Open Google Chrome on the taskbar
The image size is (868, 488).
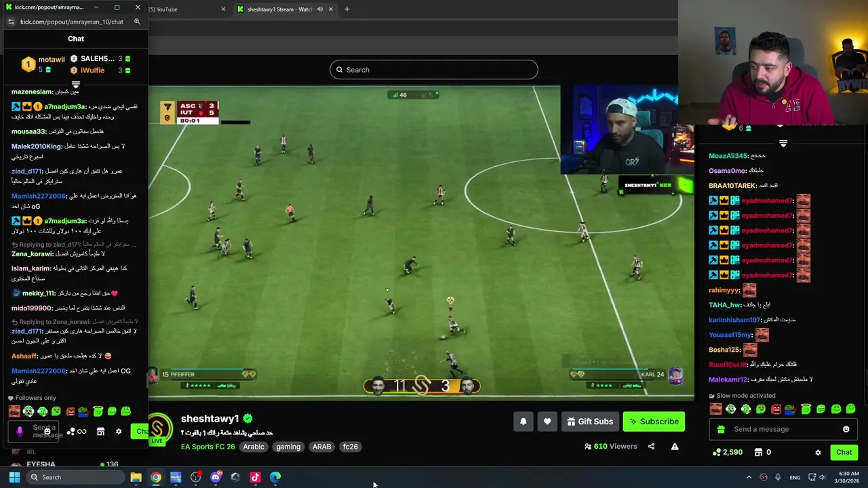click(x=156, y=477)
